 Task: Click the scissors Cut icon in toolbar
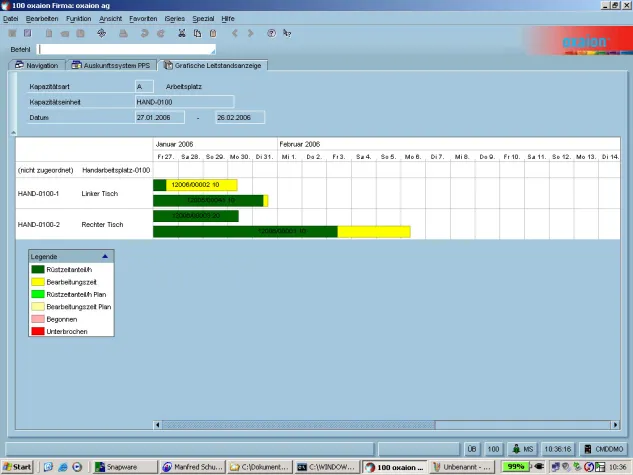[x=181, y=33]
